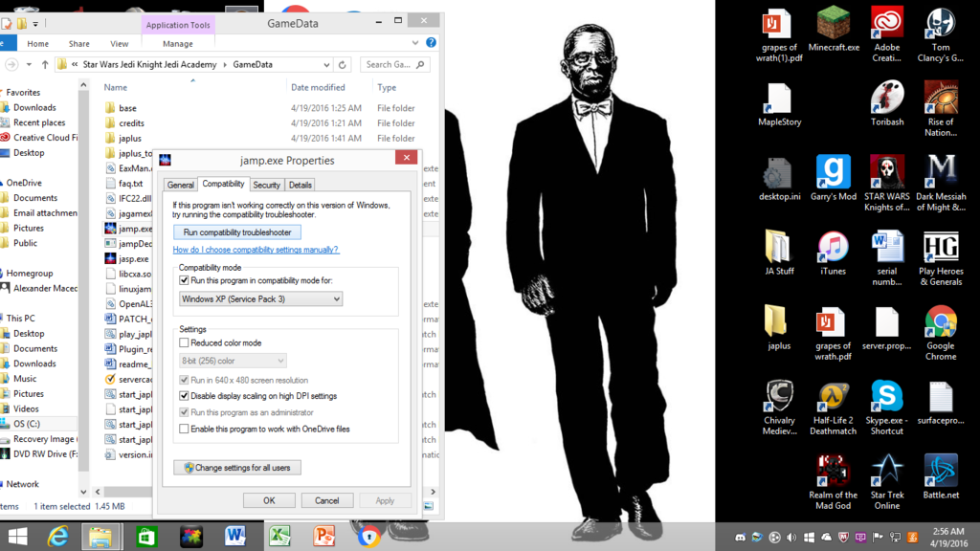Open the Minecraft.exe desktop icon

click(834, 30)
